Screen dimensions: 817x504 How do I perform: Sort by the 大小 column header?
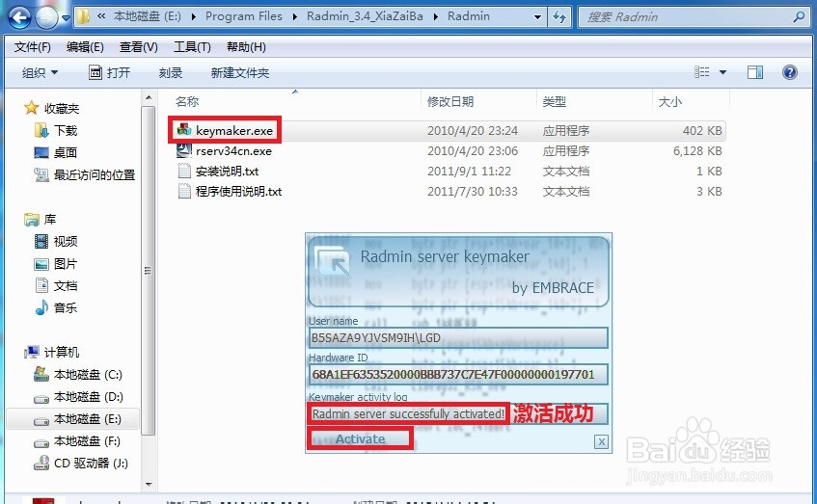[x=669, y=101]
